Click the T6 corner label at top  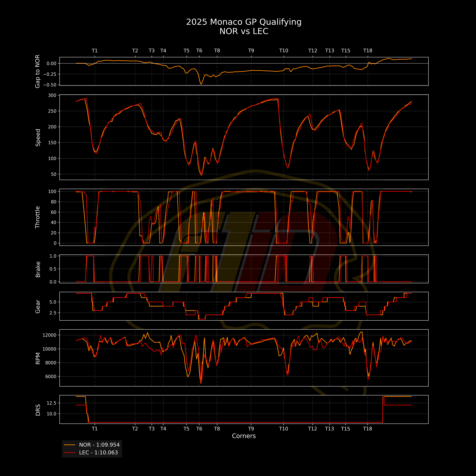point(199,50)
